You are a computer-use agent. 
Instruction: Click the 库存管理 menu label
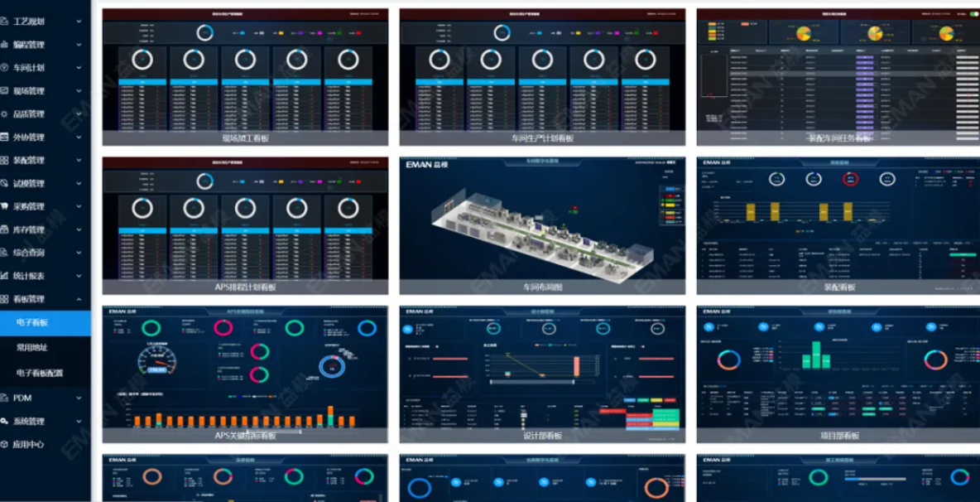(29, 229)
